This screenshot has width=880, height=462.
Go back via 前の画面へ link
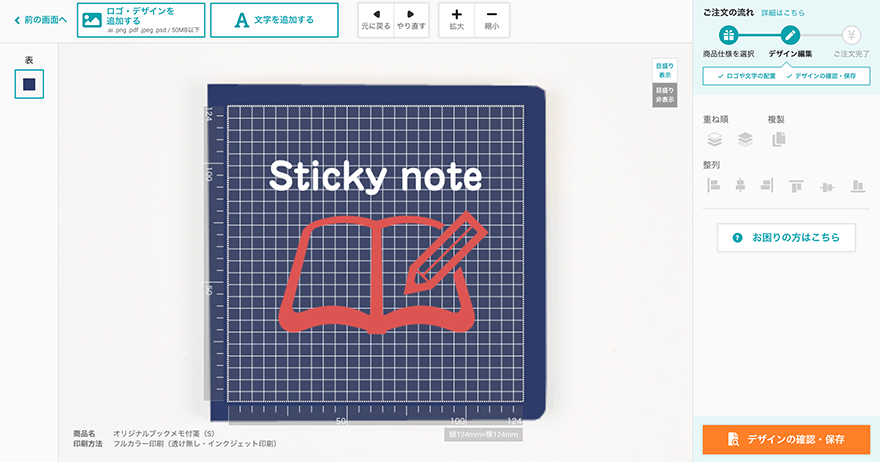coord(40,20)
